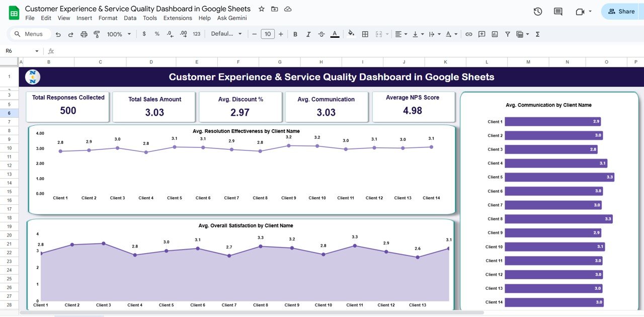This screenshot has height=317, width=644.
Task: Open the Fill color picker
Action: point(351,34)
